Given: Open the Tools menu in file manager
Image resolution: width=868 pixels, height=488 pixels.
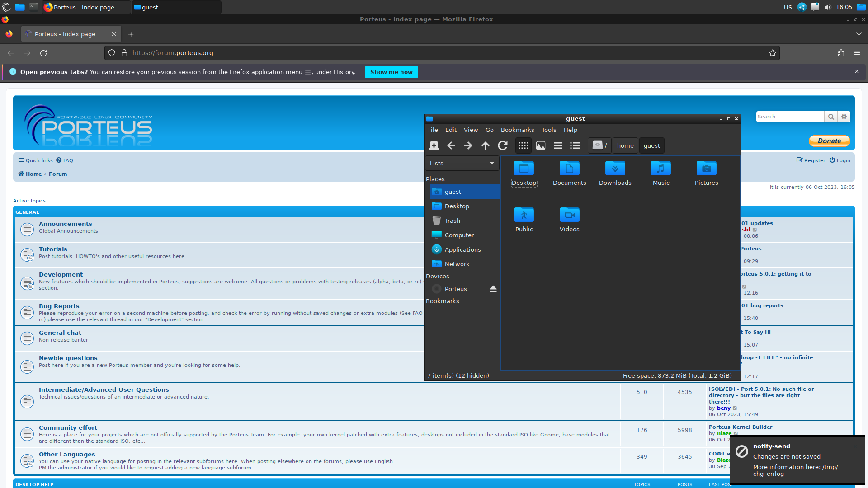Looking at the screenshot, I should (x=549, y=130).
